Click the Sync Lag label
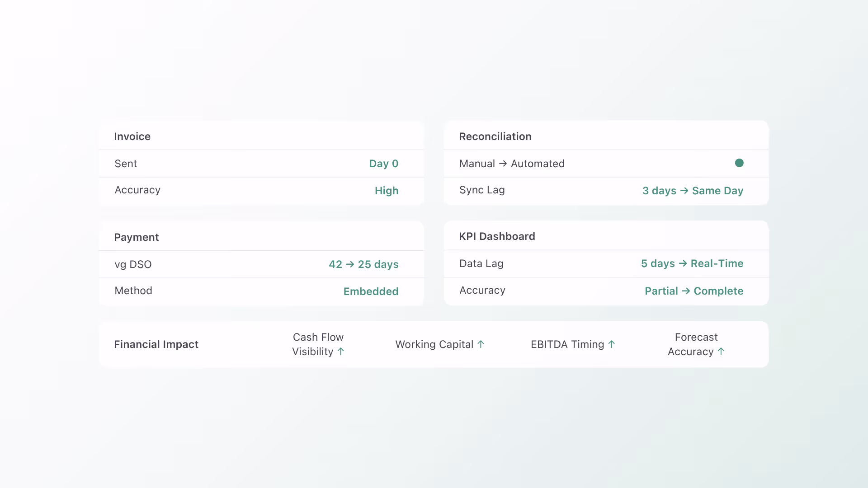This screenshot has height=488, width=868. (x=482, y=190)
